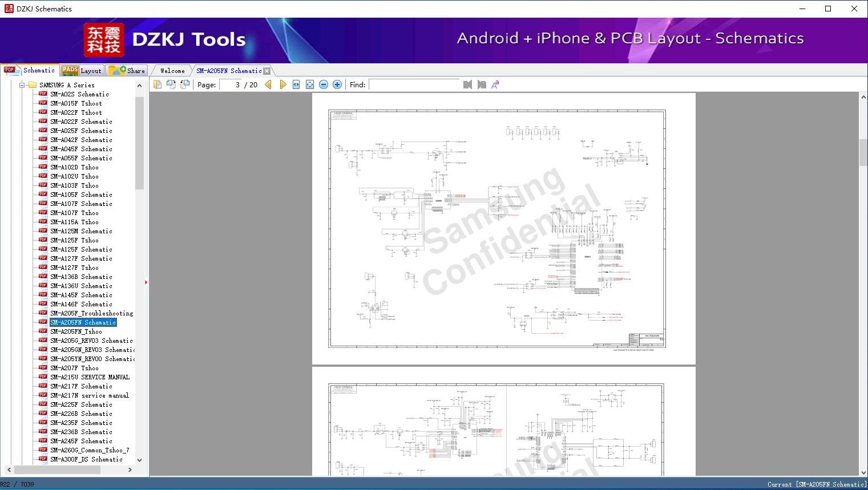Toggle the match case 'Aa' search icon
Image resolution: width=868 pixels, height=490 pixels.
coord(495,84)
